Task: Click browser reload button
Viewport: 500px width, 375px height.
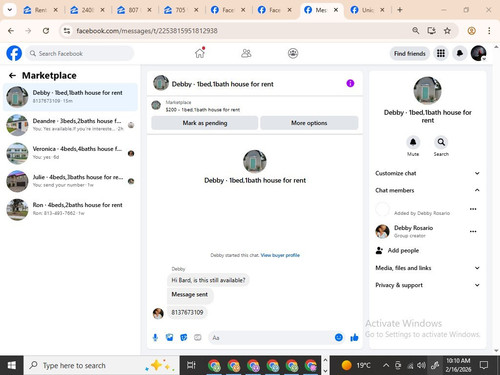Action: pos(46,31)
